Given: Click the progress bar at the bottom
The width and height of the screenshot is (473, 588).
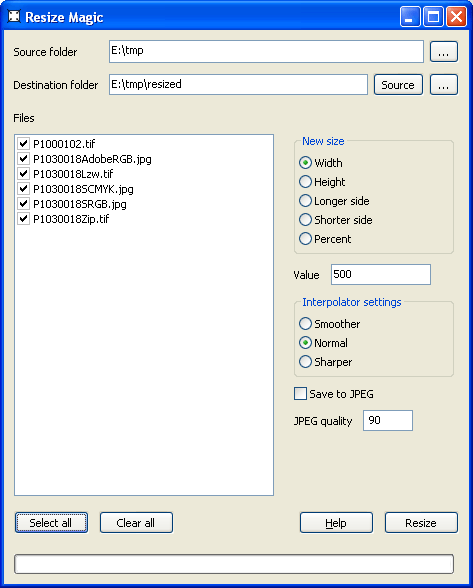Looking at the screenshot, I should (x=234, y=564).
